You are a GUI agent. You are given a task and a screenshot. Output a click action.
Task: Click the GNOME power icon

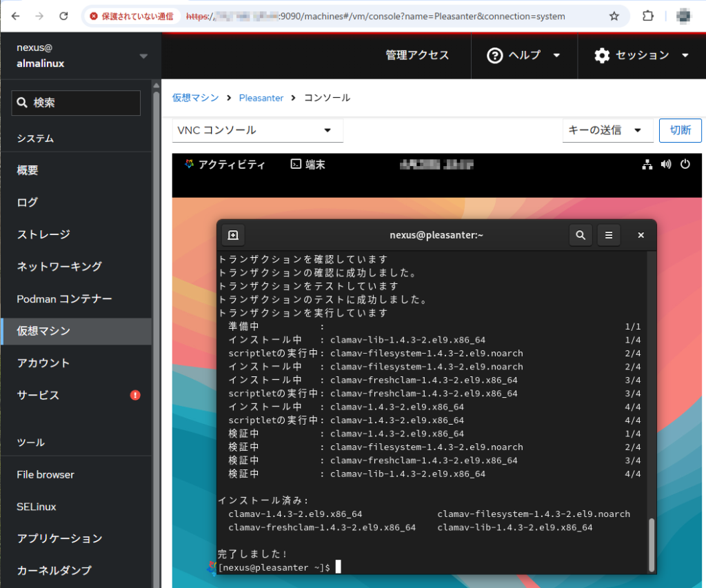685,165
